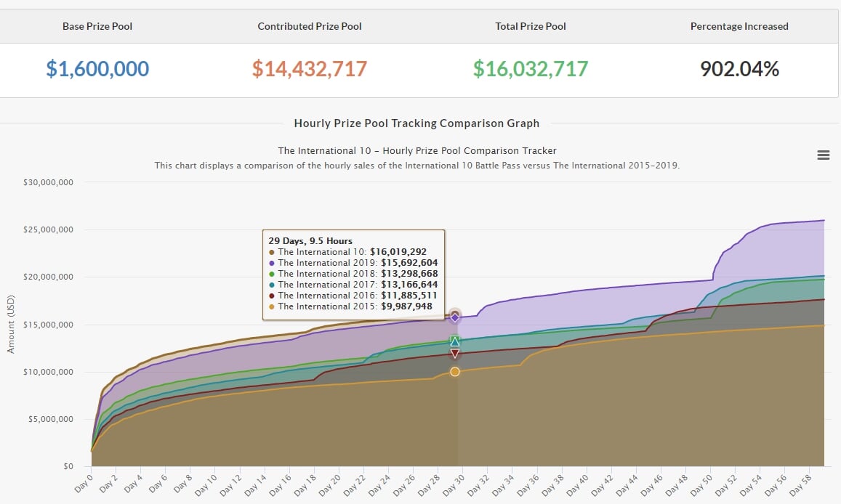Image resolution: width=841 pixels, height=504 pixels.
Task: Click the "Contributed Prize Pool" header label
Action: 310,26
